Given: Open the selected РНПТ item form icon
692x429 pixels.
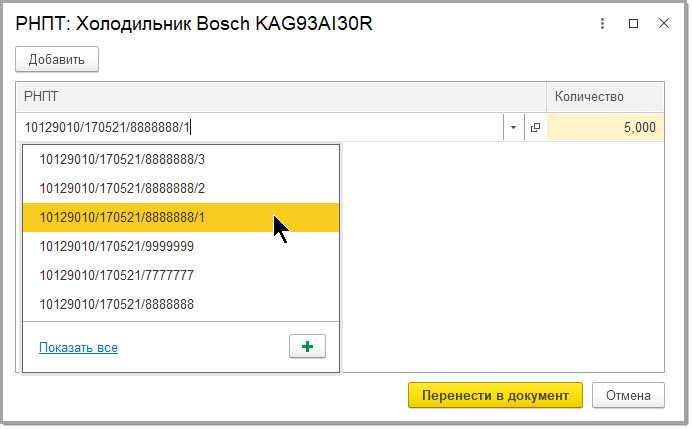Looking at the screenshot, I should 535,128.
